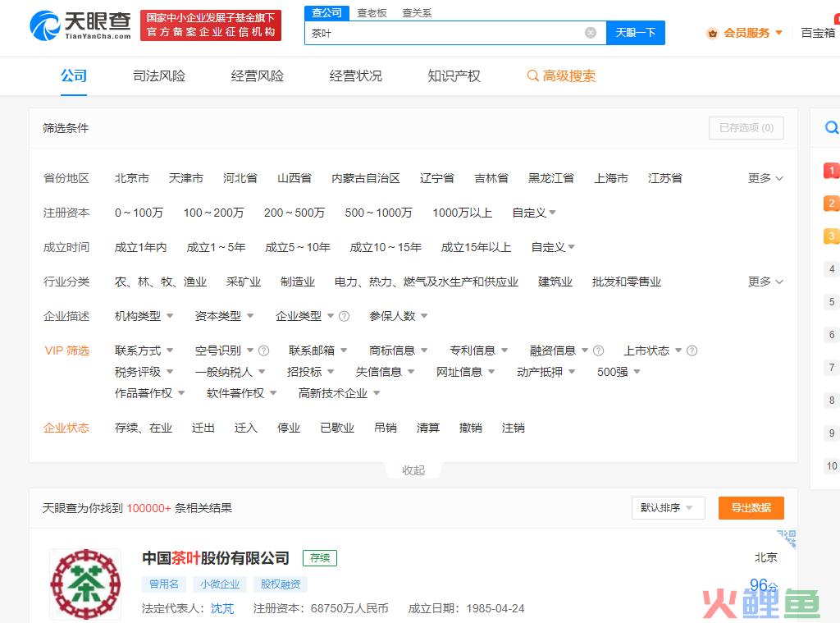Open help icon next to 融资信息
This screenshot has width=840, height=623.
click(x=598, y=350)
